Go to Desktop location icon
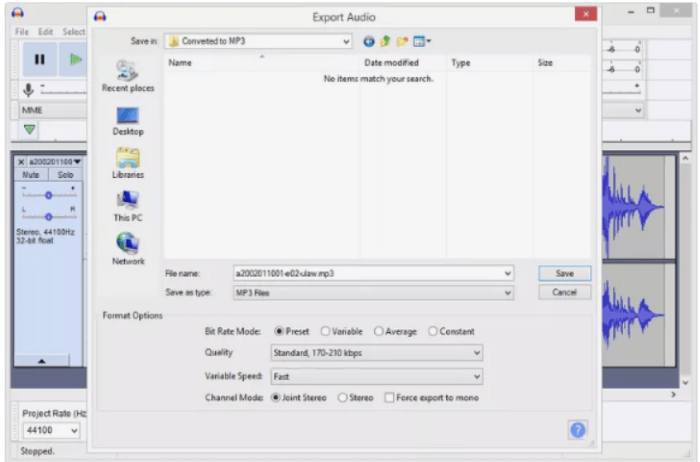Screen dimensions: 700x462 (128, 119)
